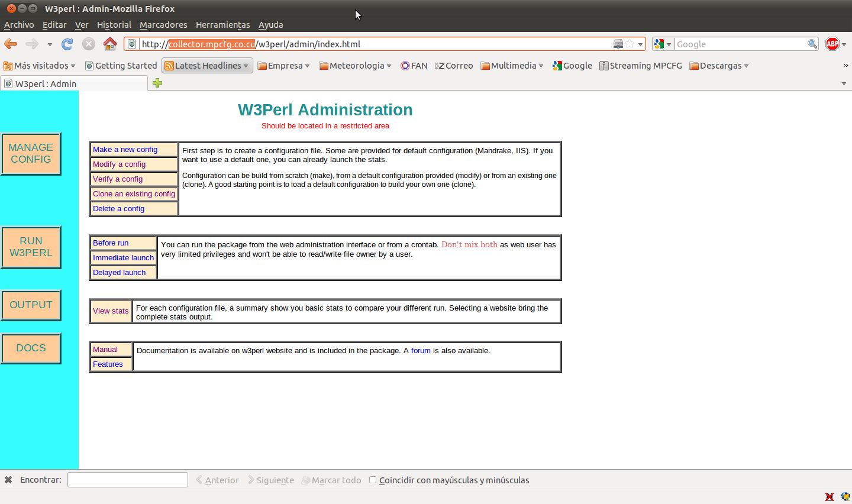Open the Google bookmark

click(x=572, y=66)
